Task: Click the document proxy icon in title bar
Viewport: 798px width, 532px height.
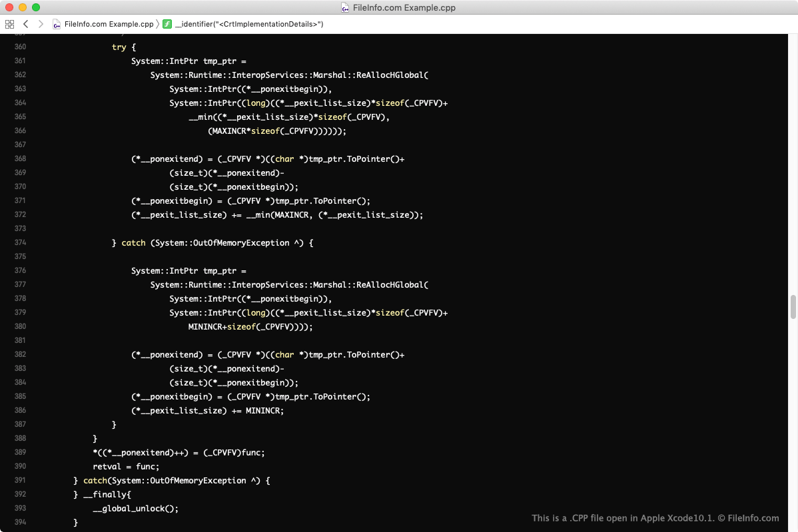Action: [x=345, y=8]
